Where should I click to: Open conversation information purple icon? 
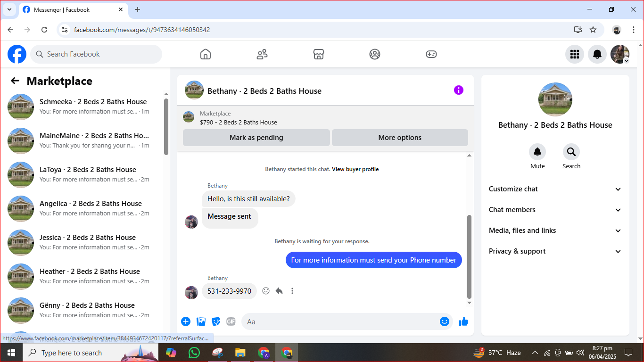coord(459,90)
